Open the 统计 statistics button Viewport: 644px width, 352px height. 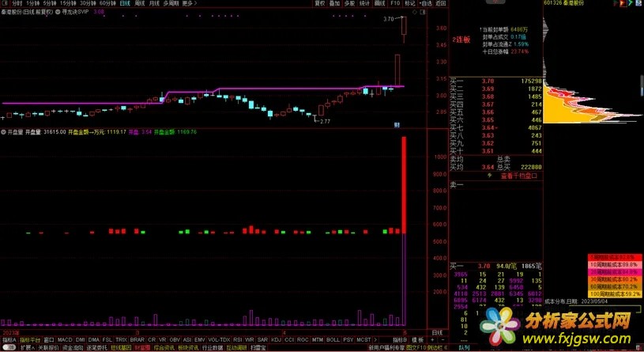[364, 3]
